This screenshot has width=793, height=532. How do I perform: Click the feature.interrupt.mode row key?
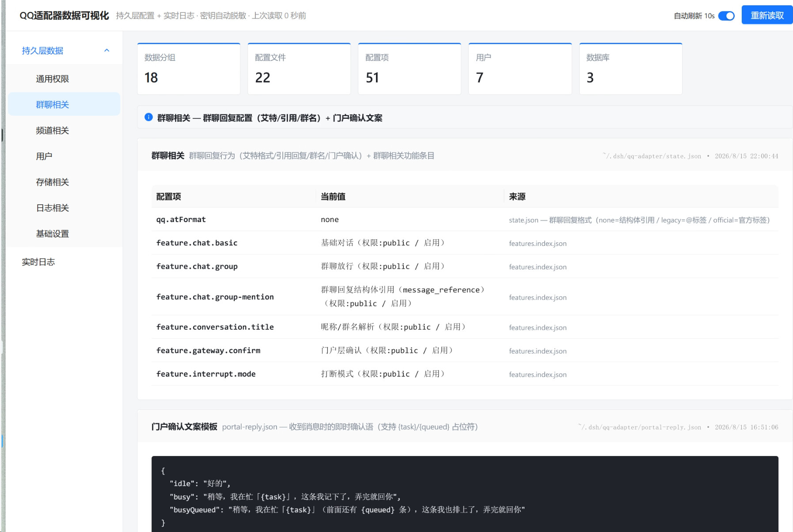coord(206,374)
